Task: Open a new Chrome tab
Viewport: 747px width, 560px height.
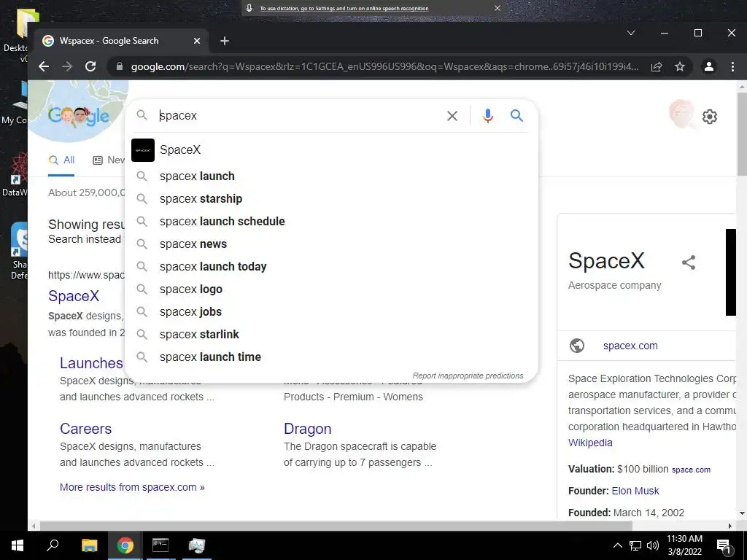Action: pos(225,41)
